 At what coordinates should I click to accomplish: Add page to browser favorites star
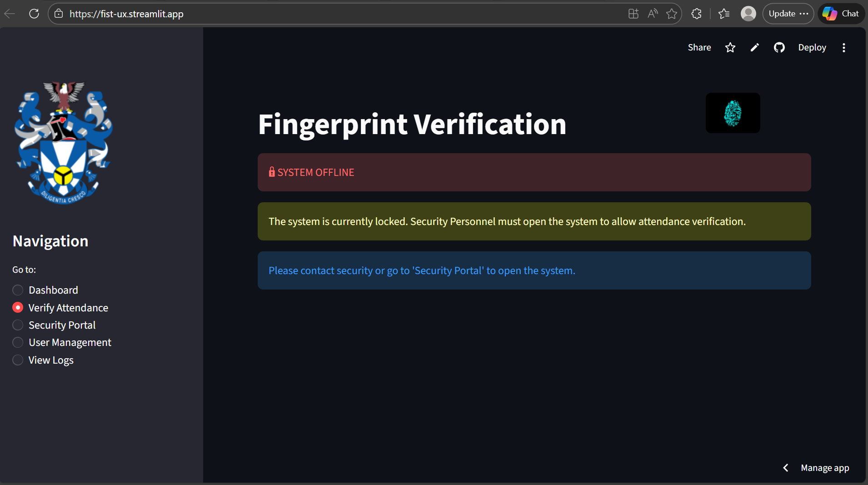click(x=672, y=14)
